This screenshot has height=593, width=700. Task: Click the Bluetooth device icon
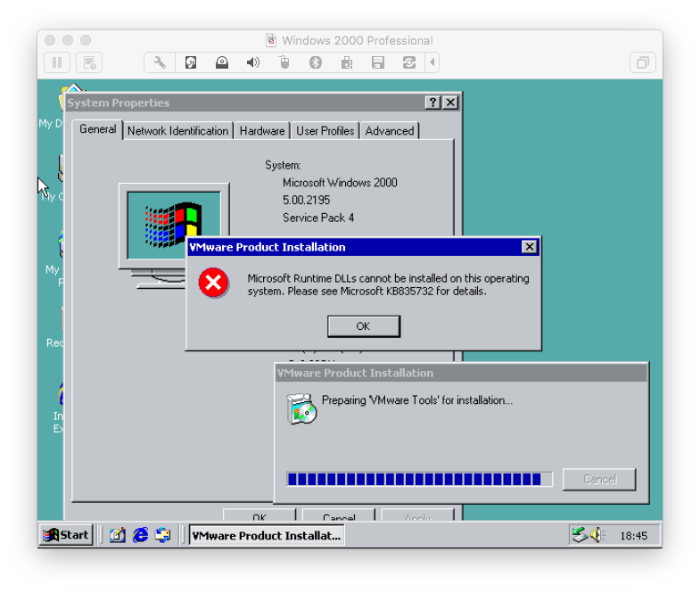tap(315, 62)
